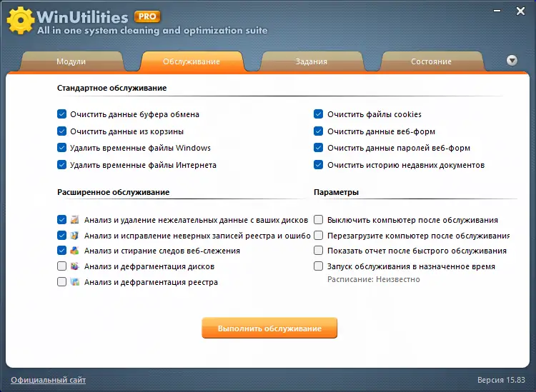
Task: Click the Стандартное обслуживание heading
Action: coord(111,88)
